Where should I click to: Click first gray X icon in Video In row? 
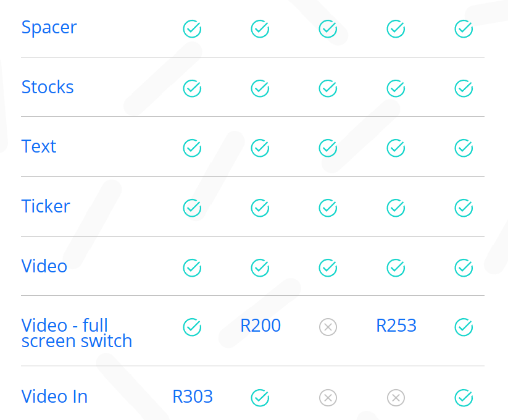[328, 398]
